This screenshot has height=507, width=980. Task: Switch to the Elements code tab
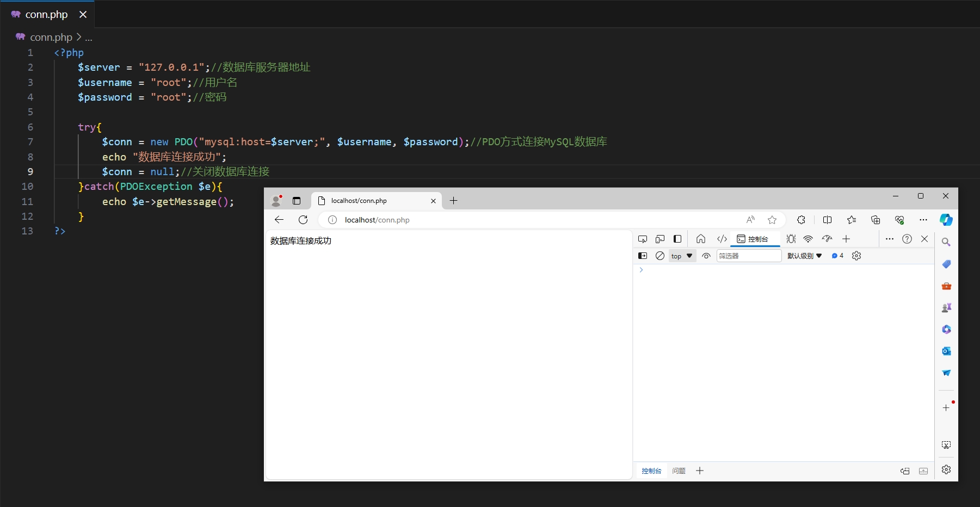tap(722, 239)
